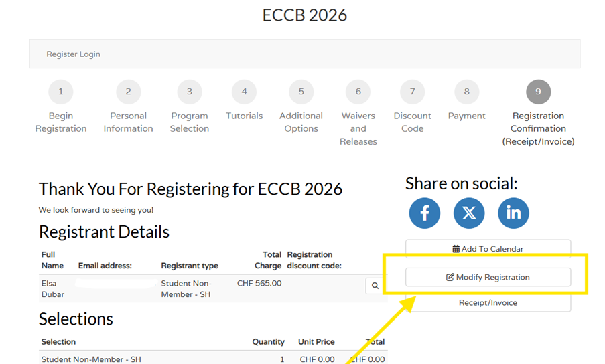Open step 4 Tutorials
Screen dimensions: 605x364
244,92
